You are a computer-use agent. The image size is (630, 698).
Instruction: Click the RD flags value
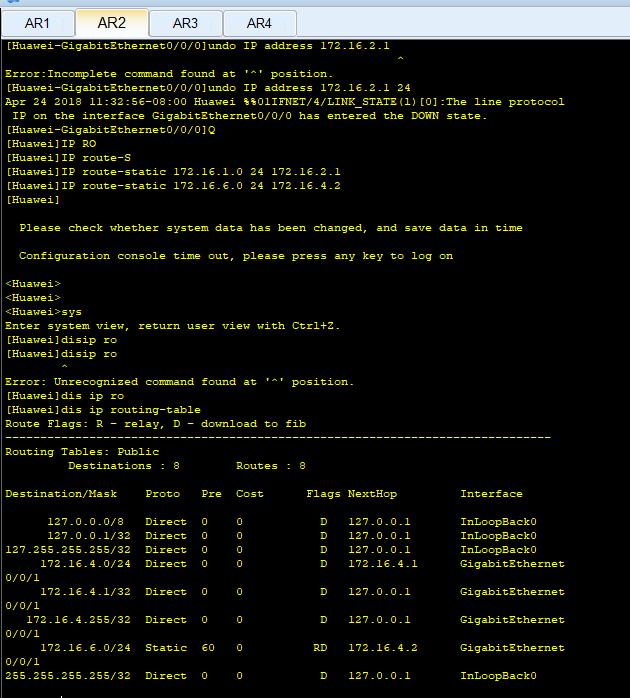(x=320, y=648)
